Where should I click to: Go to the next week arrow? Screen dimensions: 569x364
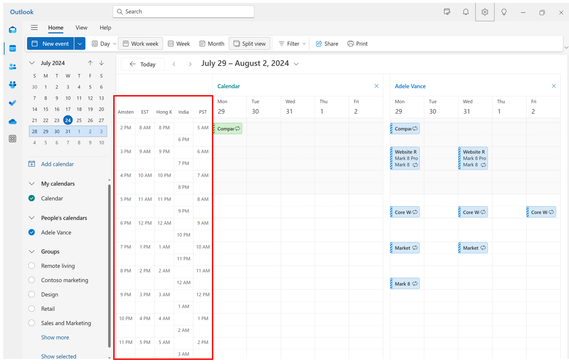(190, 64)
